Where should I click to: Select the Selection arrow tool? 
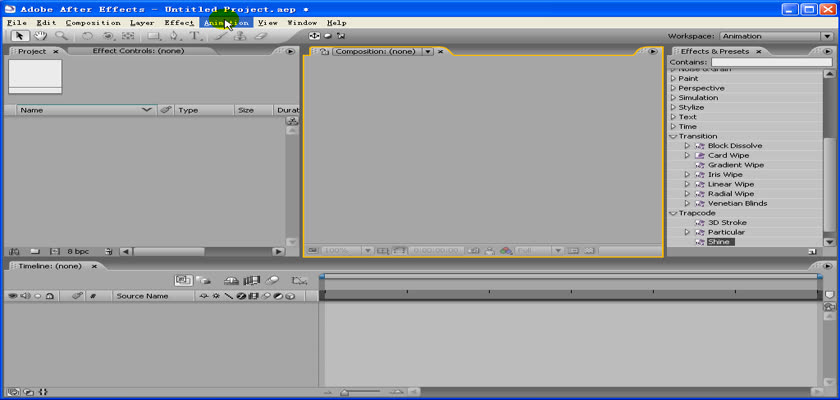pos(19,36)
